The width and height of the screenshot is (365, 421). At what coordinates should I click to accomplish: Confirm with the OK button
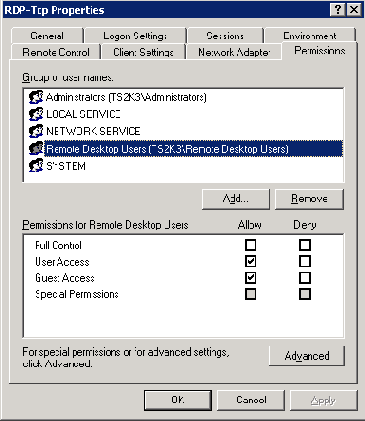tap(178, 400)
